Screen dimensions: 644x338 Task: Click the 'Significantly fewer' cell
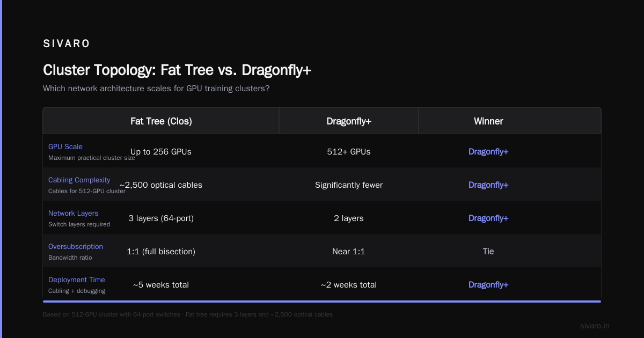349,185
